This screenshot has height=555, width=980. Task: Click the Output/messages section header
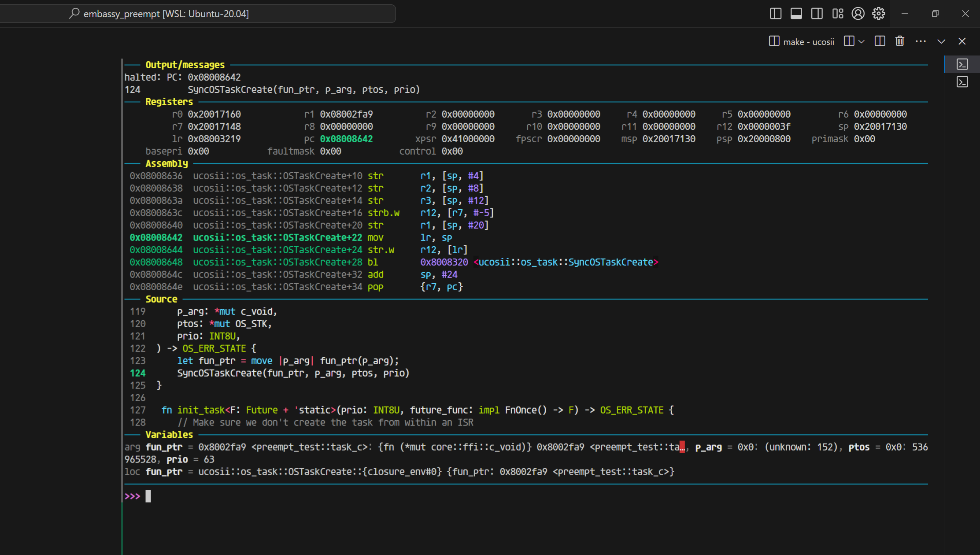185,65
